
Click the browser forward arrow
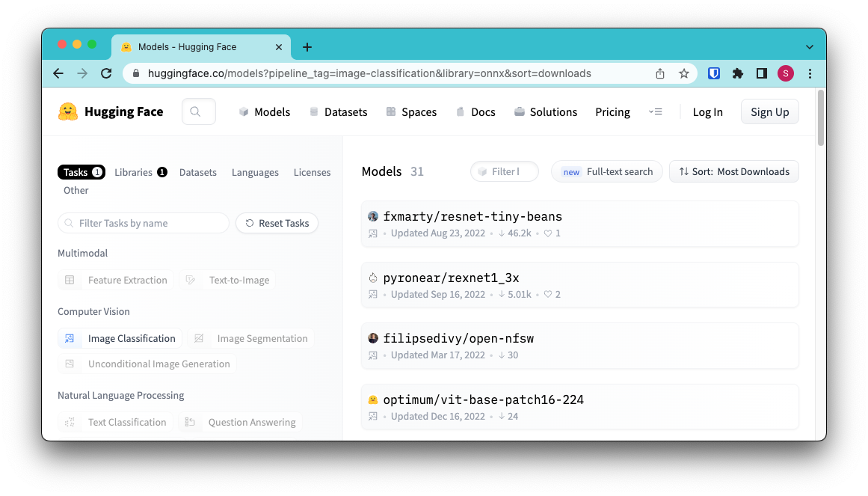(x=82, y=73)
